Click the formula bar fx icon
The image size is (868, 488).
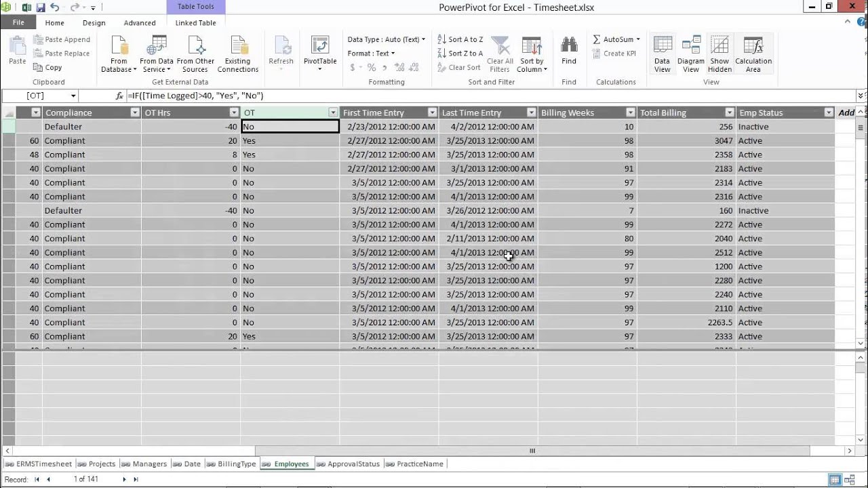[x=120, y=96]
